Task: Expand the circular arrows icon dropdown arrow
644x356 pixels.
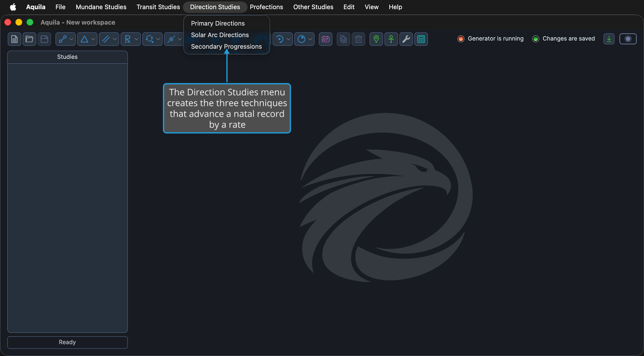Action: pyautogui.click(x=158, y=39)
